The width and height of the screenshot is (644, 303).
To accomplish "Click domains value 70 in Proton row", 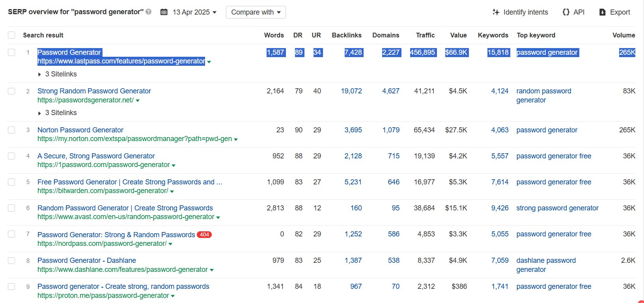I will pyautogui.click(x=396, y=286).
